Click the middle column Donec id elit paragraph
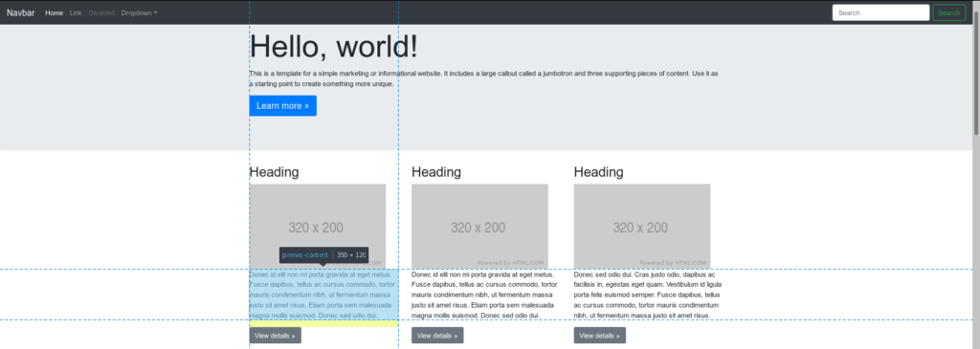This screenshot has width=980, height=349. (483, 294)
